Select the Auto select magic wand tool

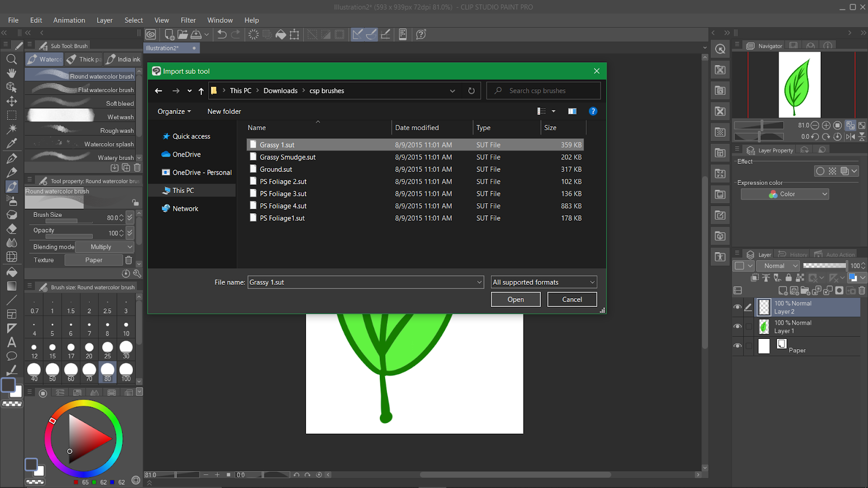point(11,129)
